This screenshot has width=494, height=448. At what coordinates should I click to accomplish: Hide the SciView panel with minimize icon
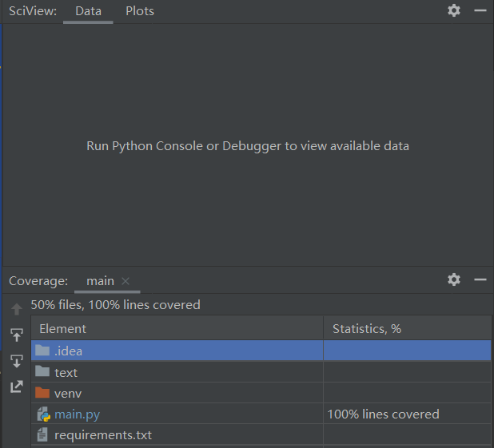480,10
